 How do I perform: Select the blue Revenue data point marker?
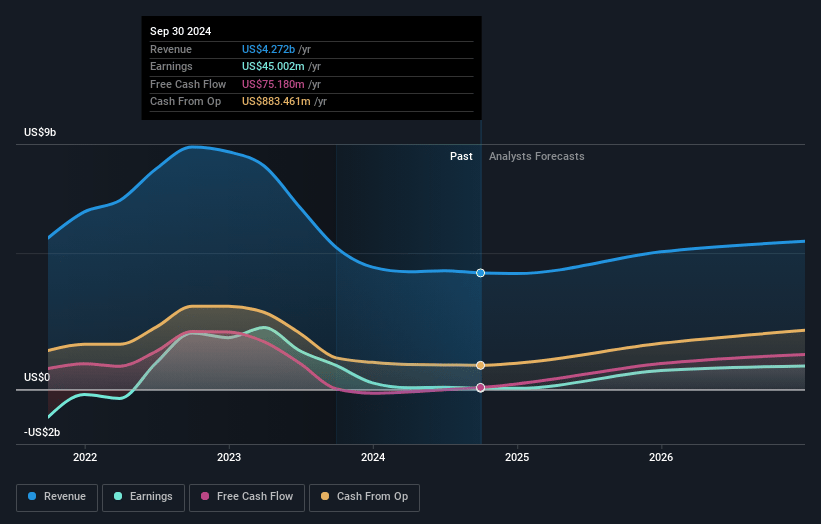(481, 273)
